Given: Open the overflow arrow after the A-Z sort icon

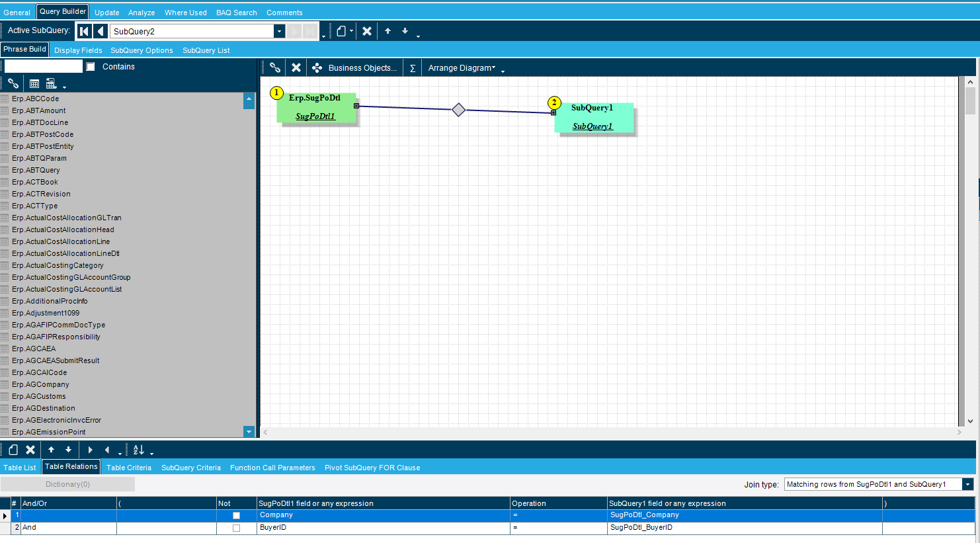Looking at the screenshot, I should (x=151, y=453).
